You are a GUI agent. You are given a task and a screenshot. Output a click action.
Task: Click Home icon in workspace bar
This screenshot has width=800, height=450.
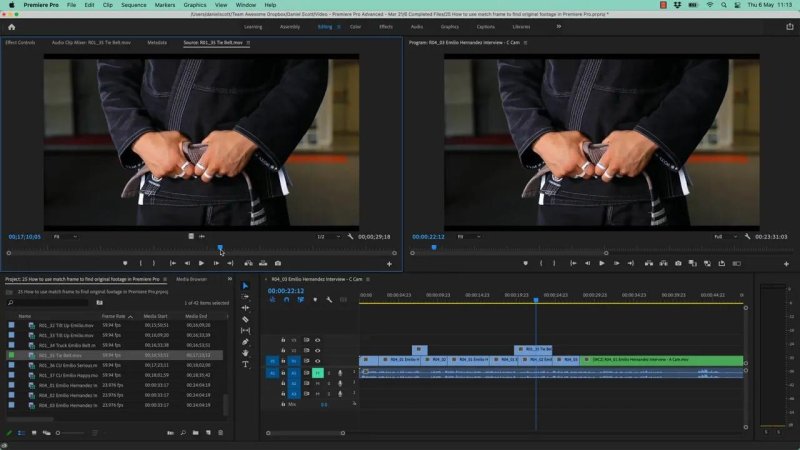(12, 27)
